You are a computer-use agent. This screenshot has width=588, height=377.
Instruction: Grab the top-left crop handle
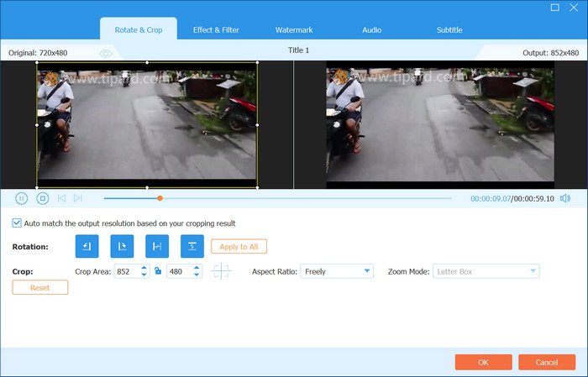coord(37,63)
